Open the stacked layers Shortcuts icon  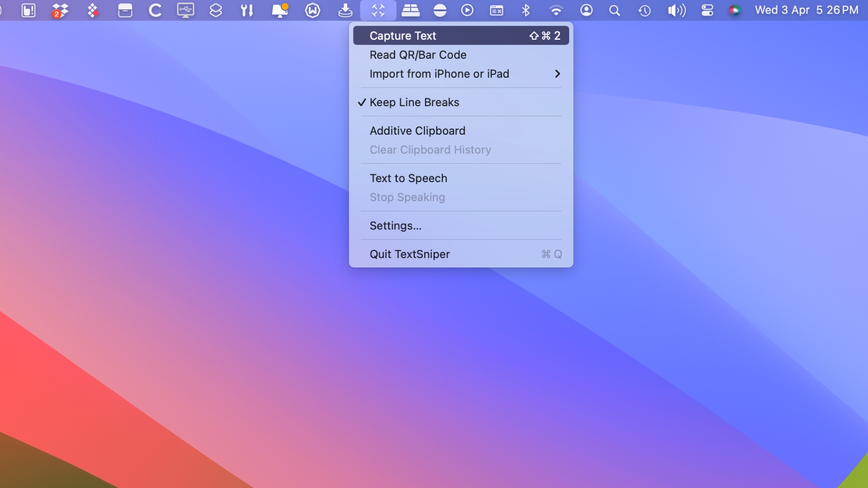point(216,10)
